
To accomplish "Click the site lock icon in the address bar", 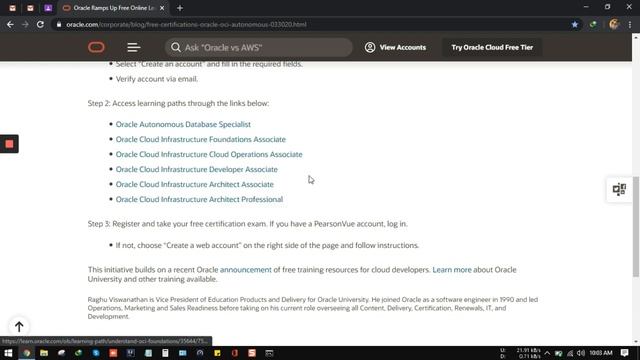I will 59,24.
